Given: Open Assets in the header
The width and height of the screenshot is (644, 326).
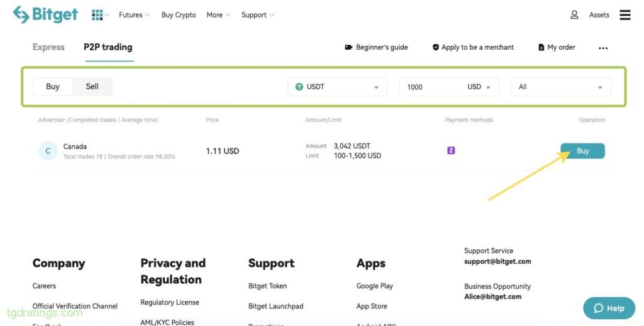Looking at the screenshot, I should 599,15.
